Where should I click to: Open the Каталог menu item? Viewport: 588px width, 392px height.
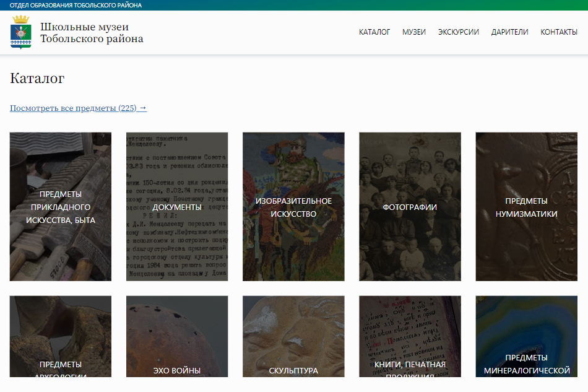click(374, 32)
